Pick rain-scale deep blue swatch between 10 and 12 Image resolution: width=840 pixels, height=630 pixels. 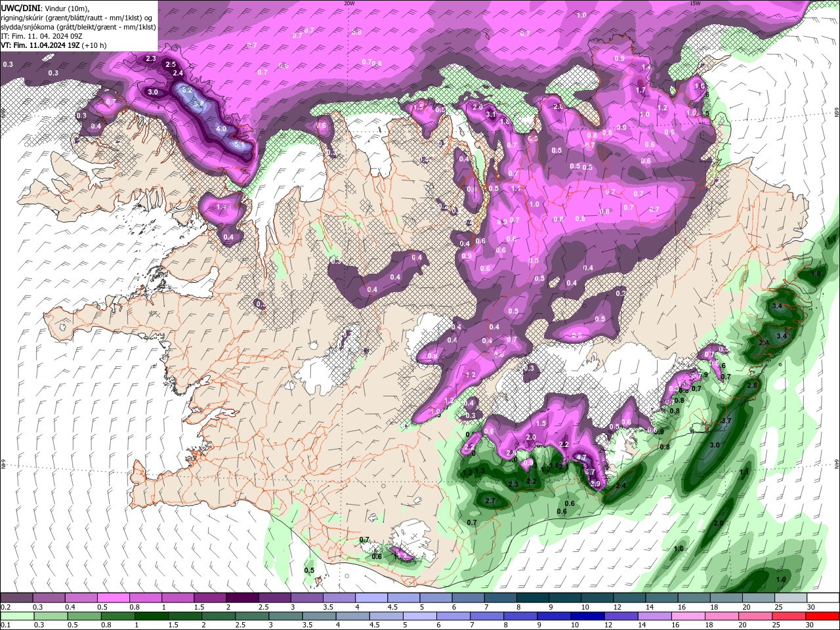click(x=587, y=616)
